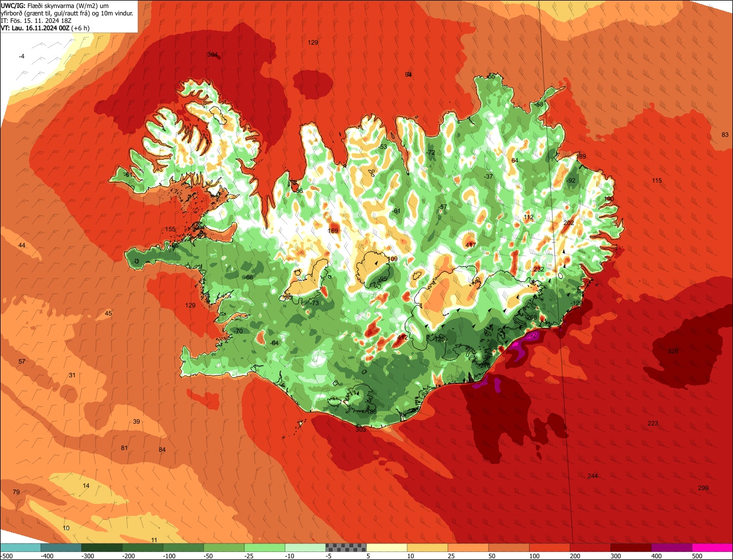Click the "328" value on the map
This screenshot has height=560, width=733.
673,351
